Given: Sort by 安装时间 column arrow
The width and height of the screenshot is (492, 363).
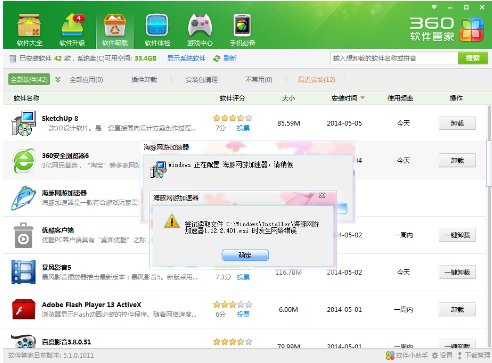Looking at the screenshot, I should click(363, 98).
